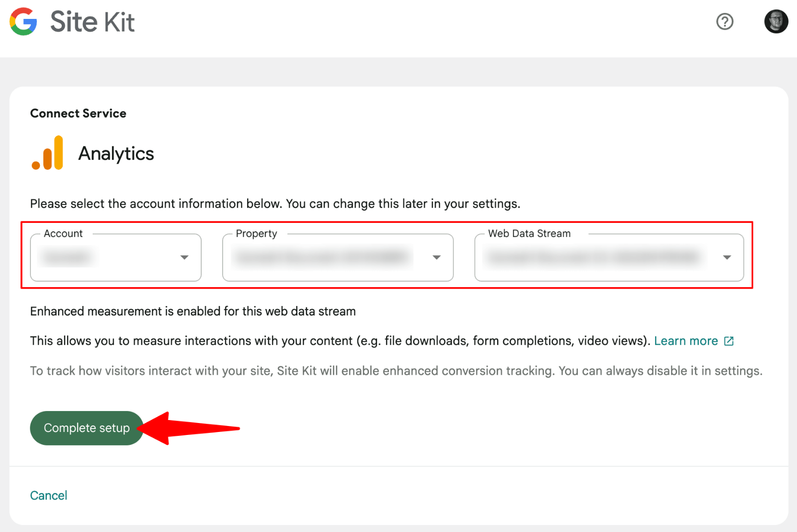Click the Account dropdown arrow
797x532 pixels.
click(x=184, y=257)
